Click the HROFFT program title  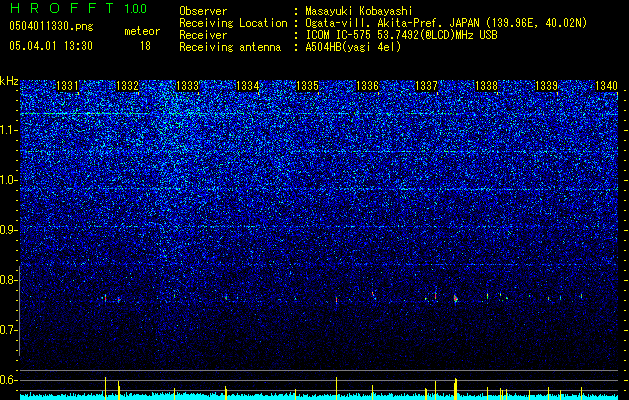tap(63, 8)
